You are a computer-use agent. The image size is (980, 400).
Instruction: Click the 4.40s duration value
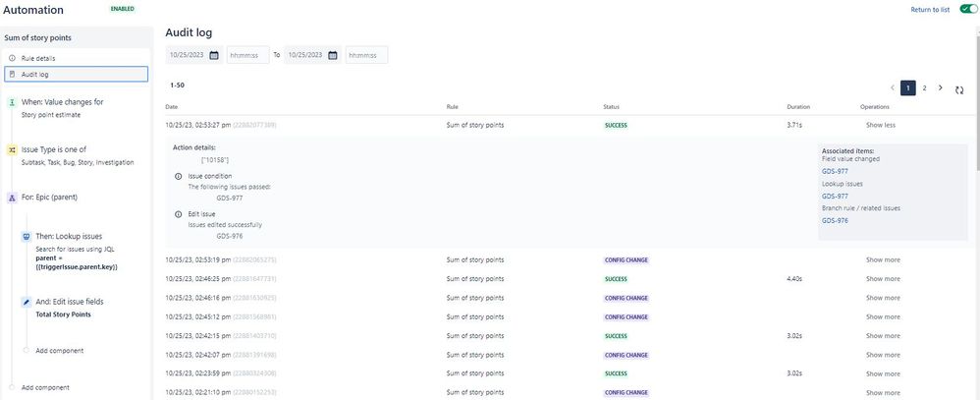click(794, 279)
